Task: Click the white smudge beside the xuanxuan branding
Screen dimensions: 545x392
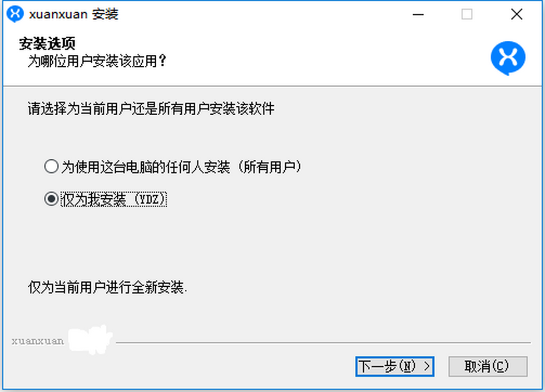Action: (x=90, y=340)
